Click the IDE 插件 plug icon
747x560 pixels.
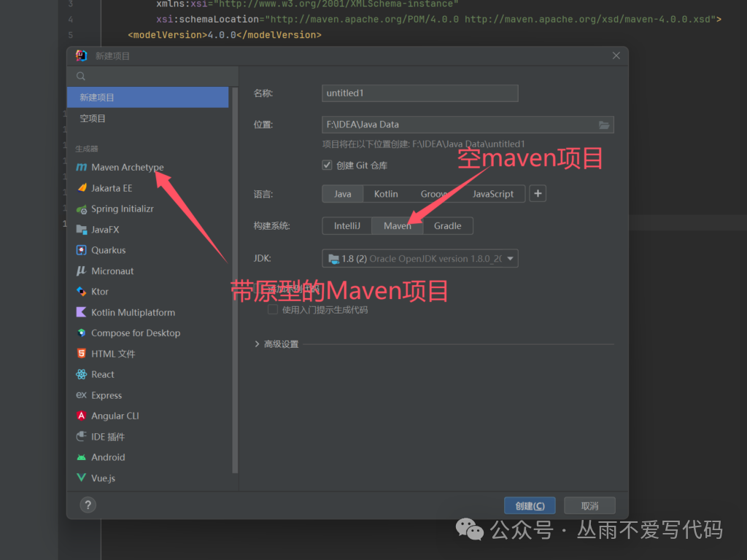(82, 436)
